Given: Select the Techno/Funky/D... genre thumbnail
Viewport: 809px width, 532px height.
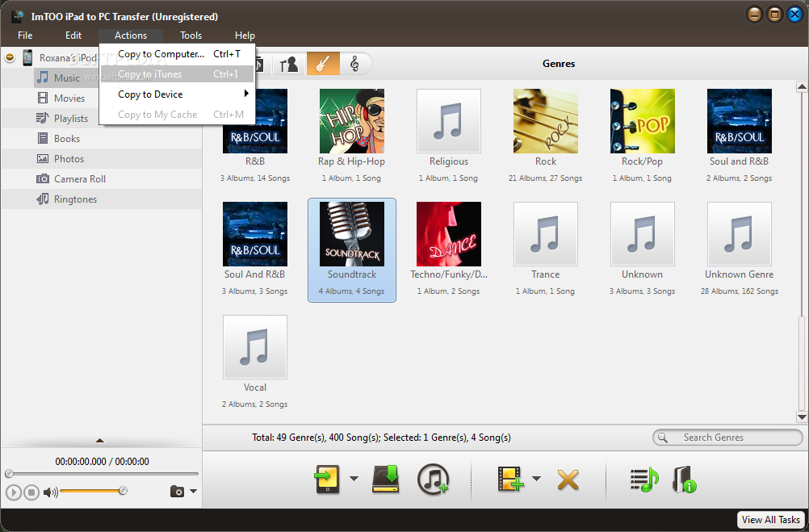Looking at the screenshot, I should coord(448,234).
